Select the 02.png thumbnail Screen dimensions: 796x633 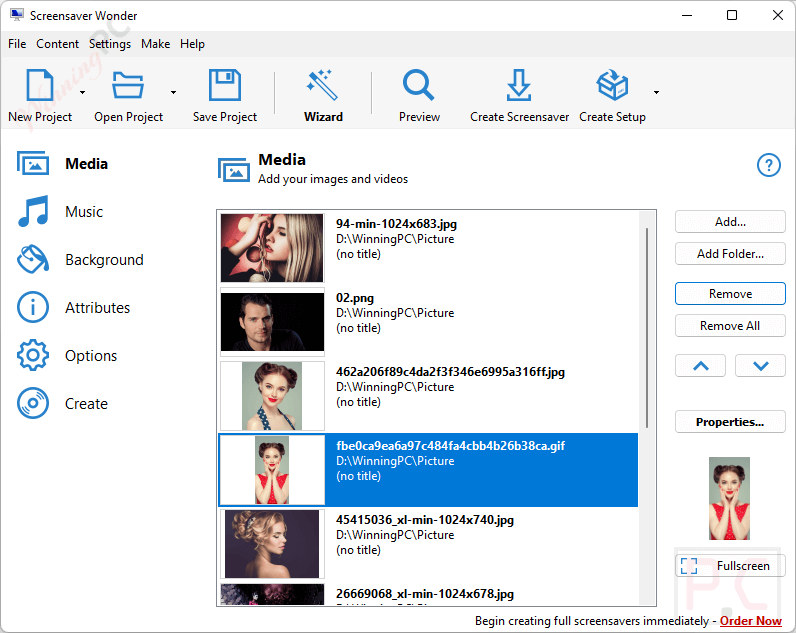click(x=272, y=322)
